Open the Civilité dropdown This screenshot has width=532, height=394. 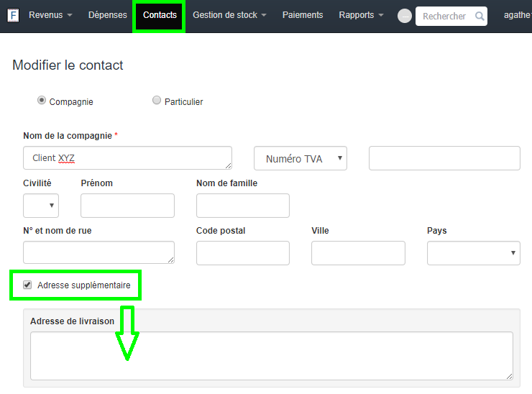(41, 206)
